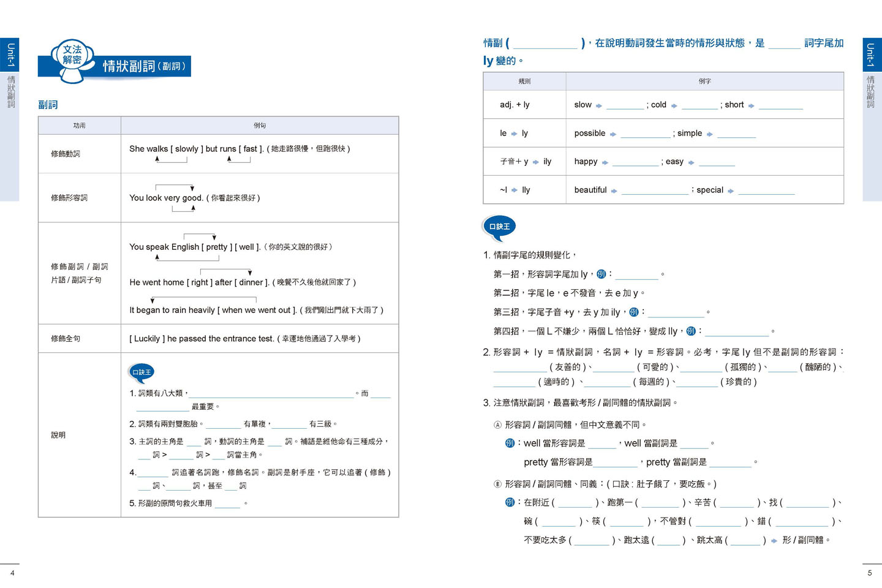Click the 例 icon beside "well 當形容詞是"
The width and height of the screenshot is (882, 588).
click(x=509, y=443)
